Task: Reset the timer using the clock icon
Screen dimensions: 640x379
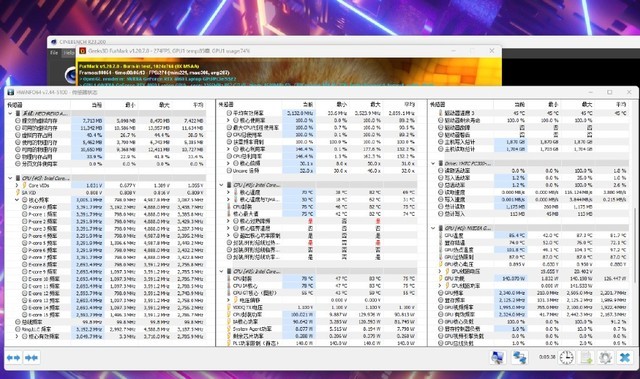Action: point(567,358)
